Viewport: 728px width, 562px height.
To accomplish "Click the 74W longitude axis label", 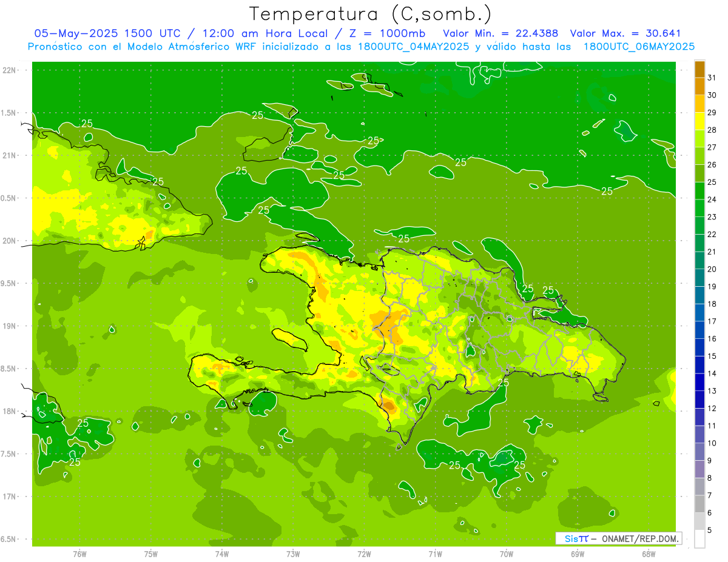I will point(222,554).
